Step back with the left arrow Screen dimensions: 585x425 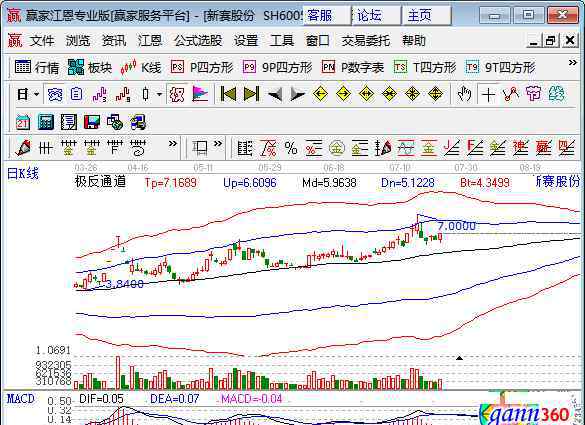pyautogui.click(x=275, y=94)
